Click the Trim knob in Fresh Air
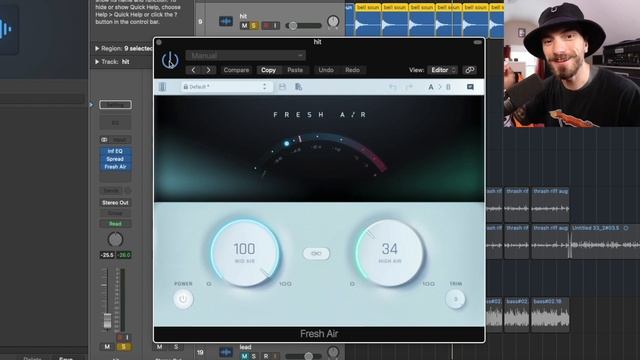The height and width of the screenshot is (360, 640). (x=456, y=299)
